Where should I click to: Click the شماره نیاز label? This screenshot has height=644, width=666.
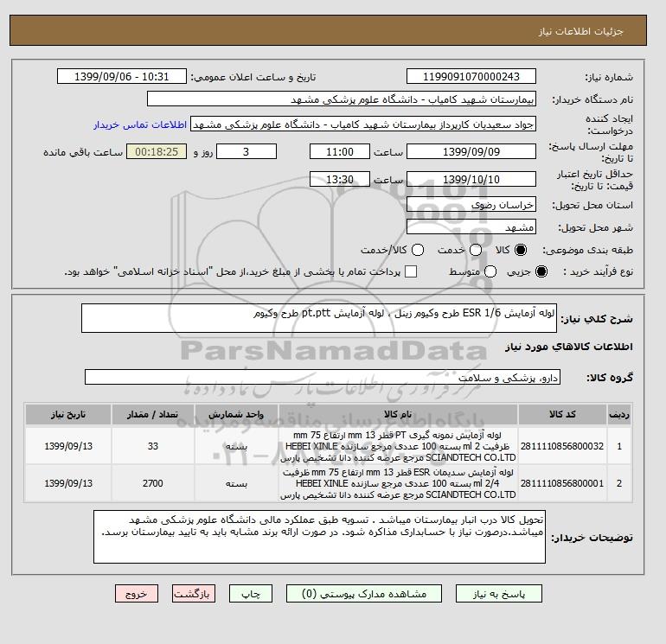pos(609,77)
